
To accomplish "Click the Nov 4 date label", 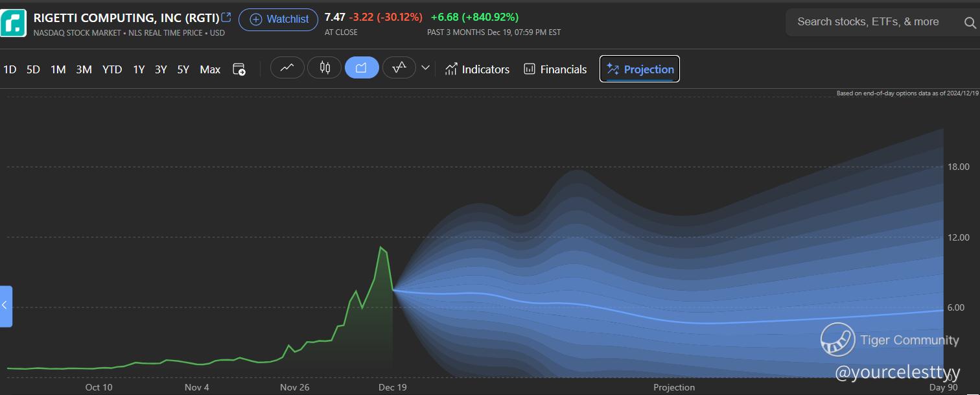I will click(197, 387).
